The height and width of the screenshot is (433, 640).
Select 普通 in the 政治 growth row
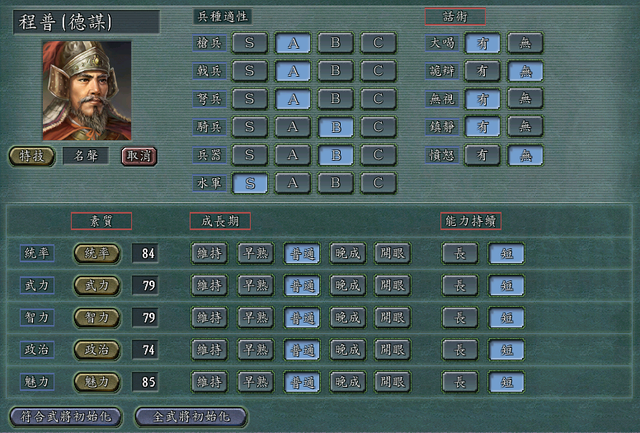pos(302,350)
